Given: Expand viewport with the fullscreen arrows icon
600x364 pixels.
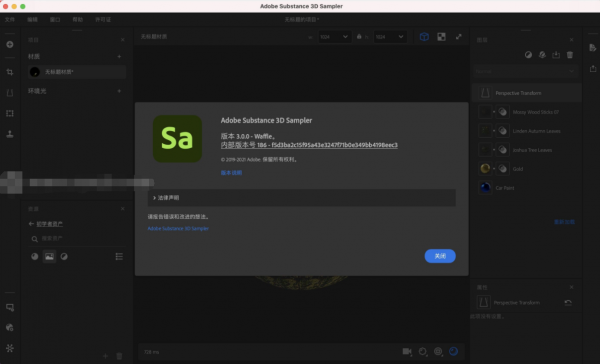Looking at the screenshot, I should tap(458, 37).
